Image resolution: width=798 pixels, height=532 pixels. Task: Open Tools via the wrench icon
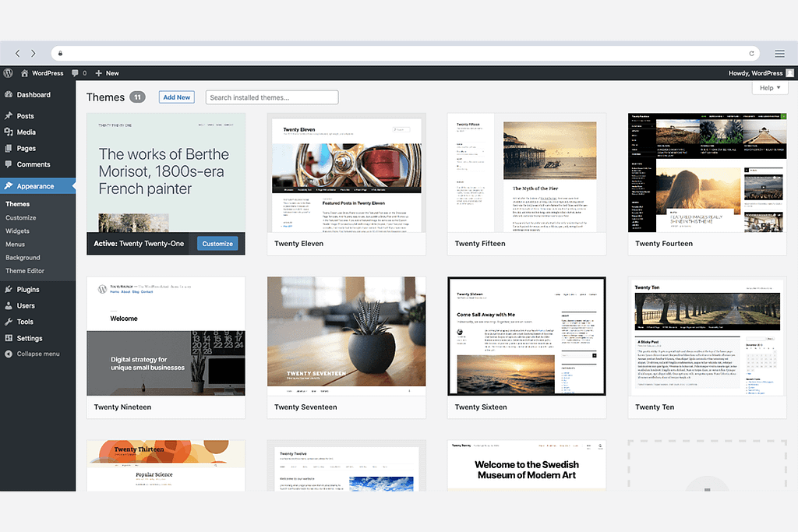pos(9,322)
